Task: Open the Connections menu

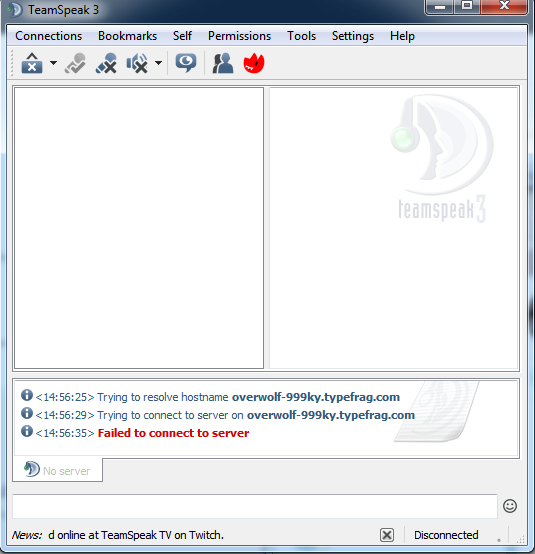Action: pos(48,36)
